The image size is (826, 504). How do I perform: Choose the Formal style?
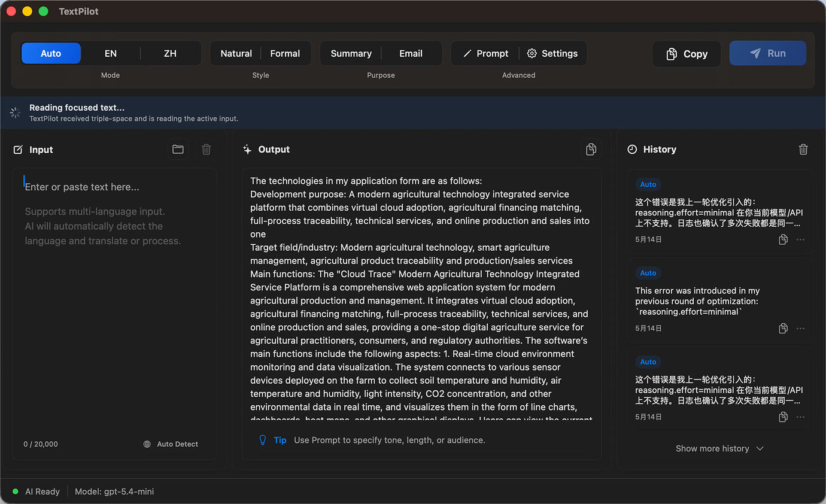click(x=285, y=53)
